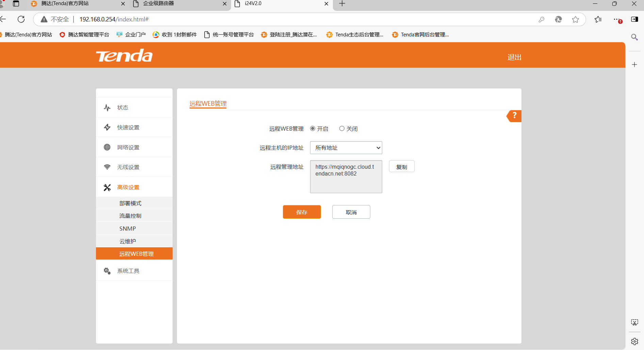Image resolution: width=644 pixels, height=350 pixels.
Task: Select the 状态 status icon in sidebar
Action: click(x=107, y=107)
